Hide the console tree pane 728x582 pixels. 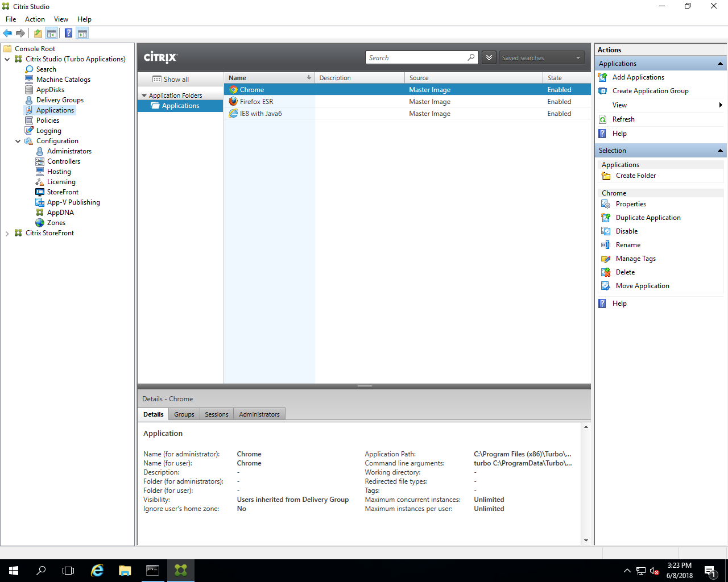point(52,33)
